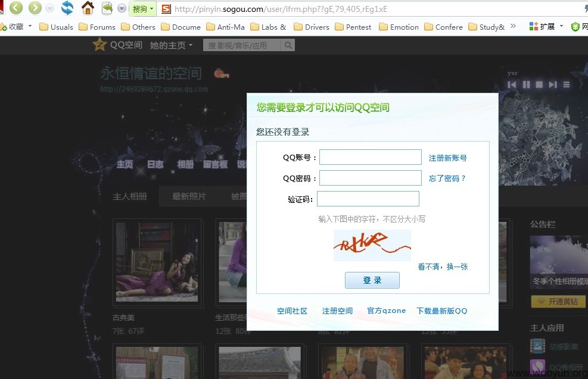This screenshot has width=588, height=379.
Task: Click the QQ密码 input field
Action: coord(370,178)
